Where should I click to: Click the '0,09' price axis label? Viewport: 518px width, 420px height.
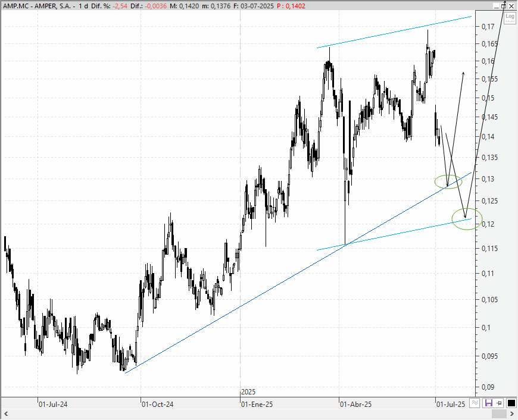(488, 387)
